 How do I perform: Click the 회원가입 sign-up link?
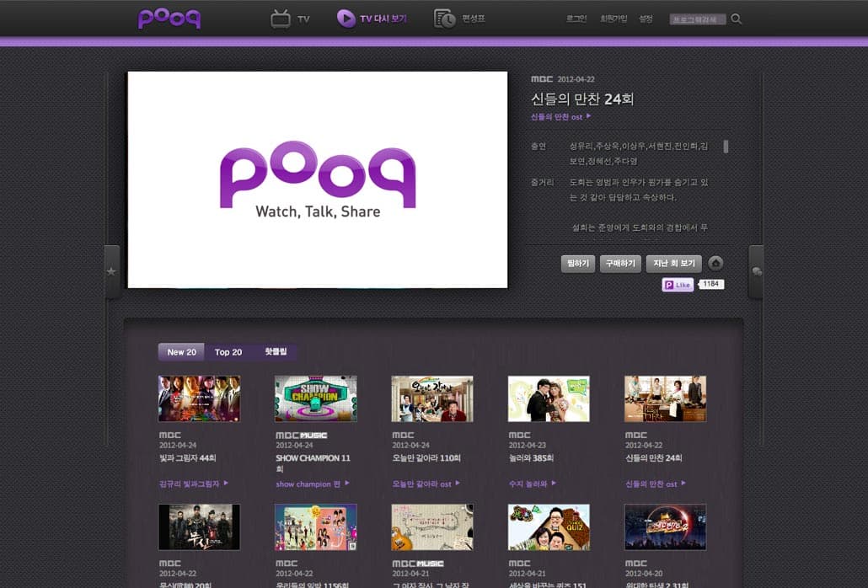tap(613, 19)
